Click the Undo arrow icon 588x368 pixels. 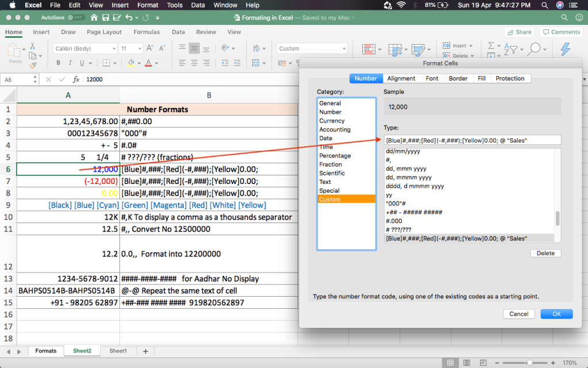tap(129, 18)
